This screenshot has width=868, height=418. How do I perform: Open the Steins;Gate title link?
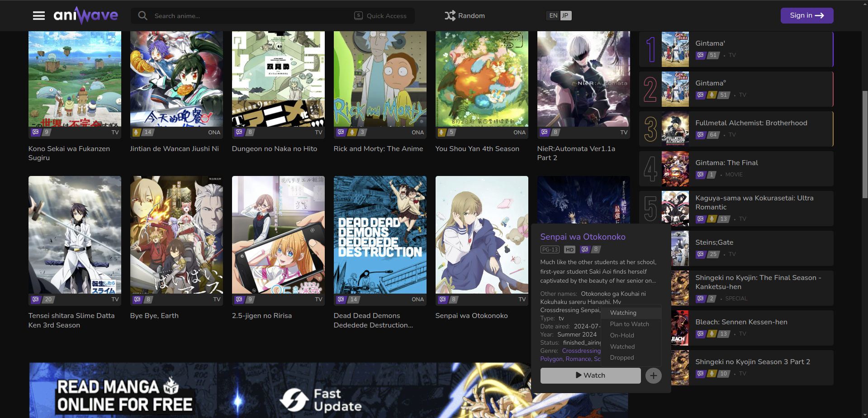pos(714,242)
